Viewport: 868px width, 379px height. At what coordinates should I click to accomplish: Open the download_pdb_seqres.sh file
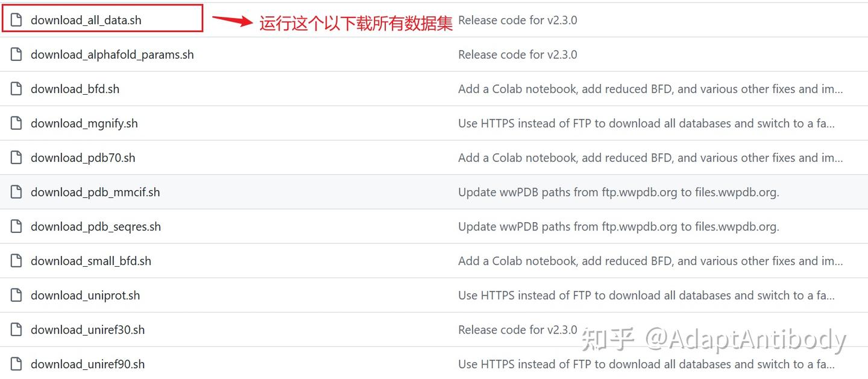pyautogui.click(x=96, y=226)
